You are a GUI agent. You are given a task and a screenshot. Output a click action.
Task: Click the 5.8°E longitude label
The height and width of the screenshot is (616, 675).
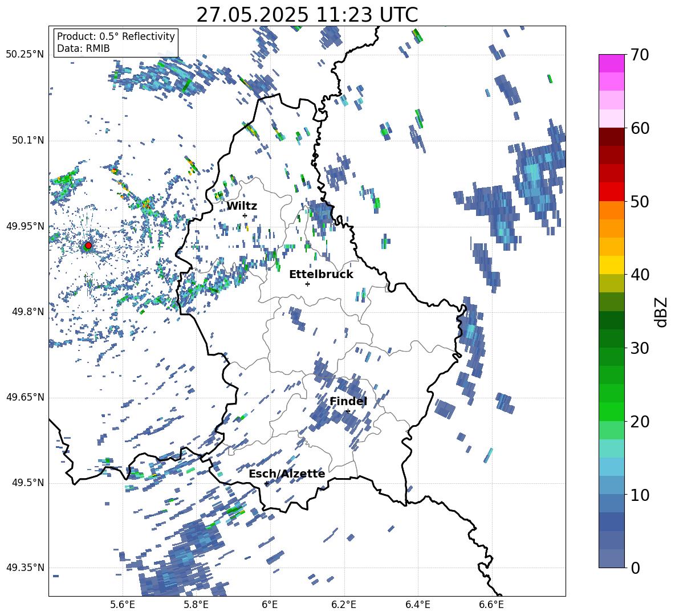[196, 605]
